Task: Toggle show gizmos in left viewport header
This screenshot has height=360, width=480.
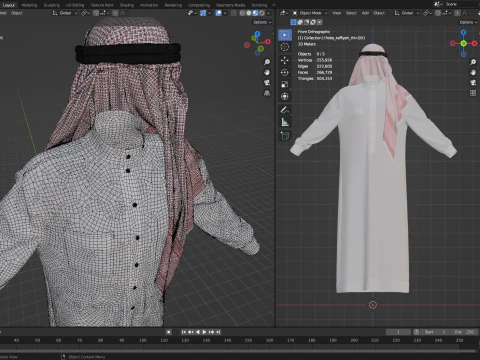Action: point(203,13)
